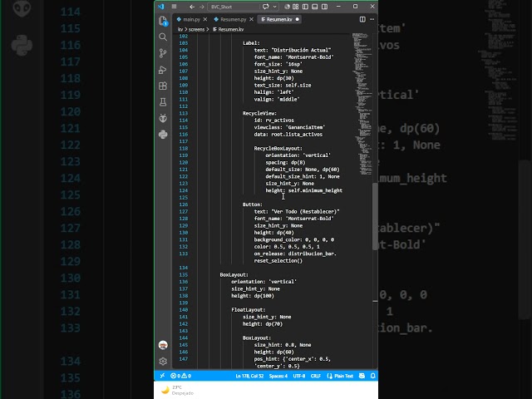The width and height of the screenshot is (532, 399).
Task: Open the Manage gear menu
Action: (163, 362)
